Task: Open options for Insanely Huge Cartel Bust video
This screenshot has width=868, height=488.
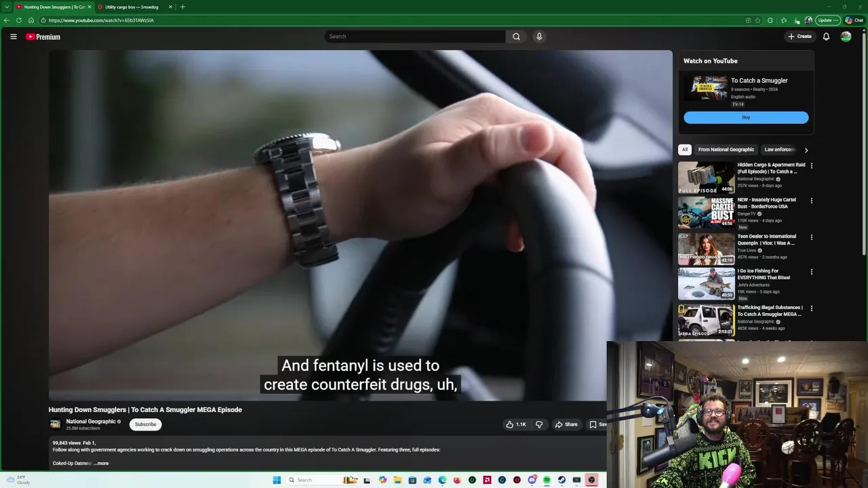Action: tap(811, 201)
